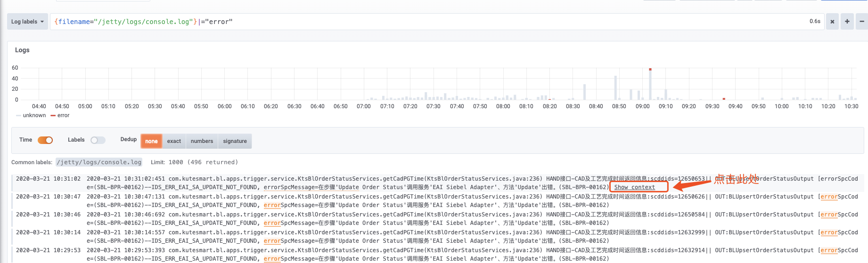Select 'none' dedup option
The width and height of the screenshot is (868, 263).
(x=151, y=141)
